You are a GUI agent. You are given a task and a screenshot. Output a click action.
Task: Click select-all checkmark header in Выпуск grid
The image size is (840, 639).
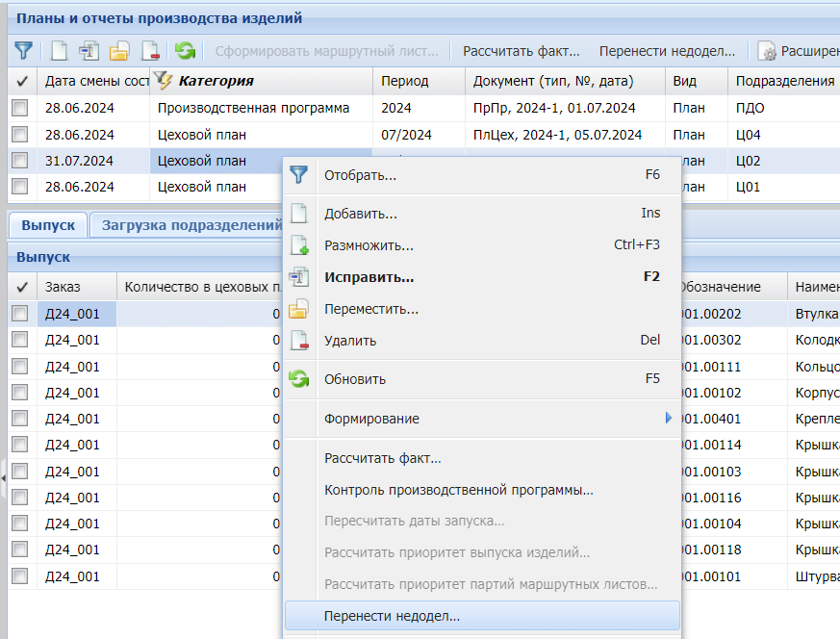click(x=22, y=287)
